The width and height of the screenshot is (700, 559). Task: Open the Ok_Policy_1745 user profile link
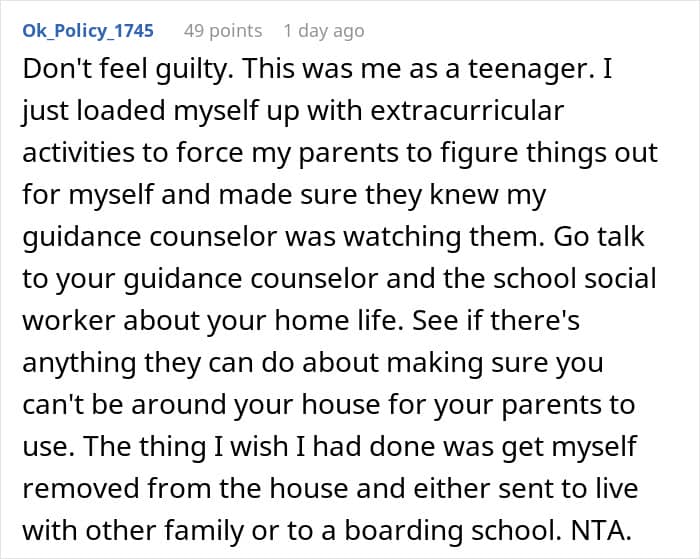(88, 31)
